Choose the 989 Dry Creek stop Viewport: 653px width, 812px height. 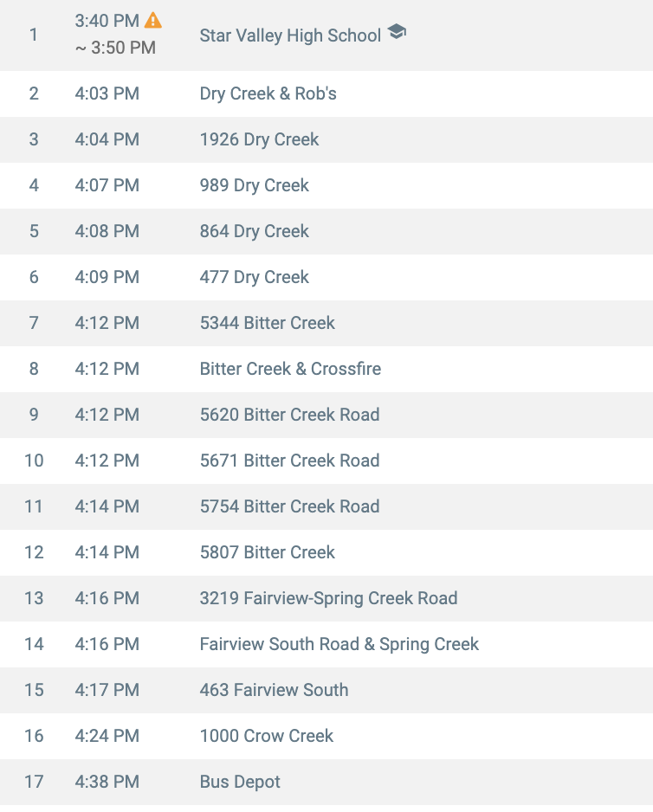(254, 185)
